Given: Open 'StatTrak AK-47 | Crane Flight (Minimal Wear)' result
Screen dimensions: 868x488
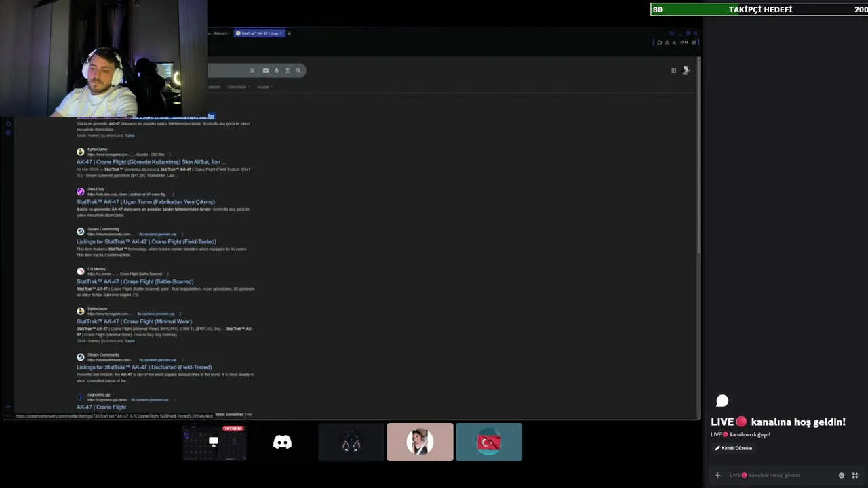Looking at the screenshot, I should click(134, 321).
